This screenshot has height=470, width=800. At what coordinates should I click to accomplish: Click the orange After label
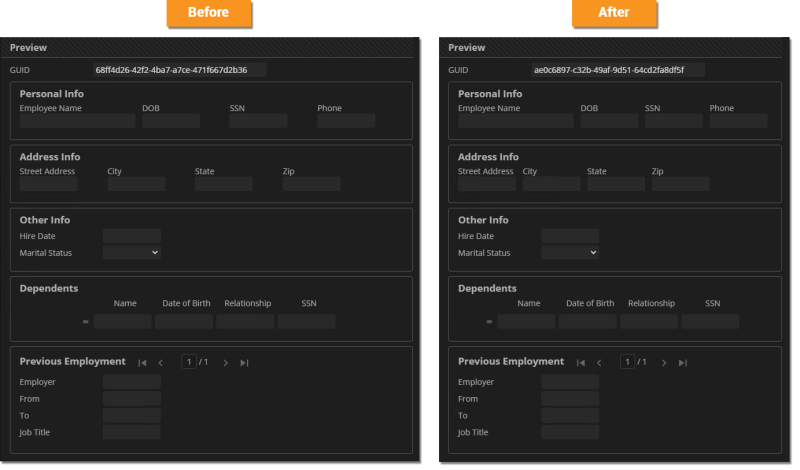[614, 13]
